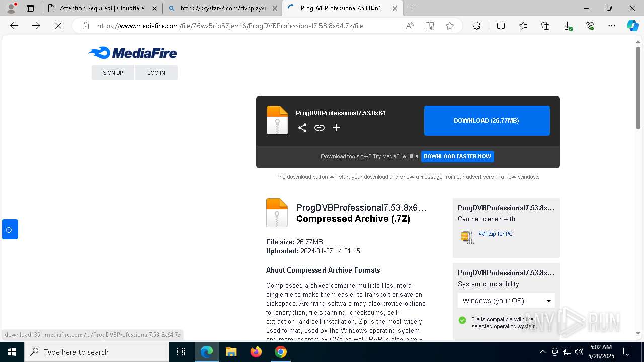Open Browser essentials heart icon

pos(590,26)
